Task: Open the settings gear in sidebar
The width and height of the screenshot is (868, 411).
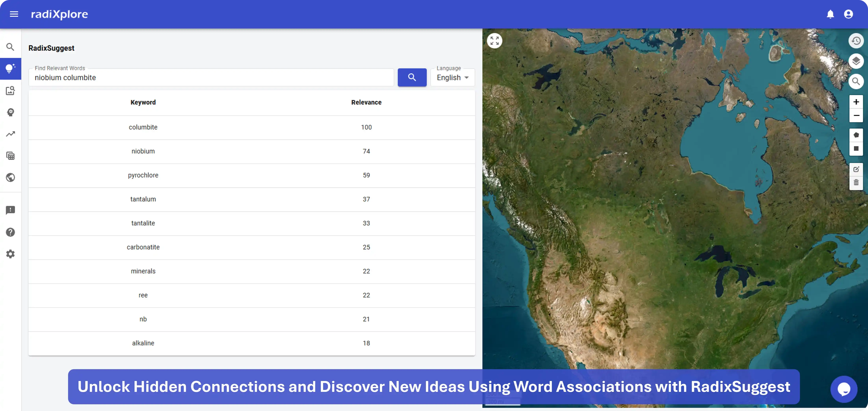Action: [x=10, y=254]
